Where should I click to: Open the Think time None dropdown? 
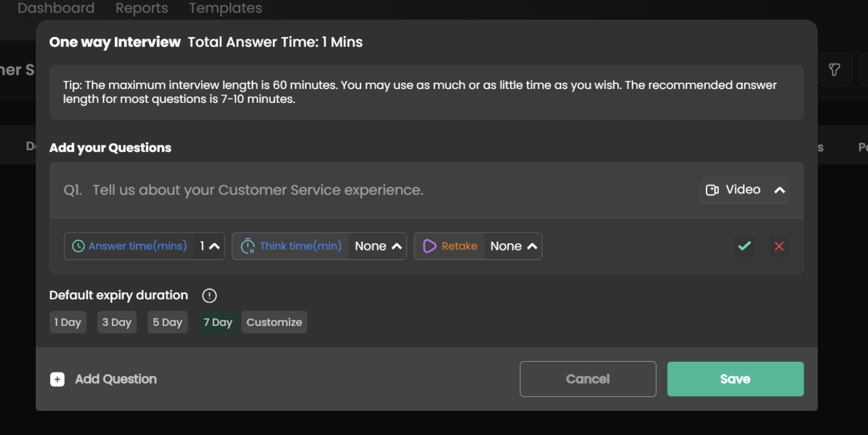click(x=378, y=246)
